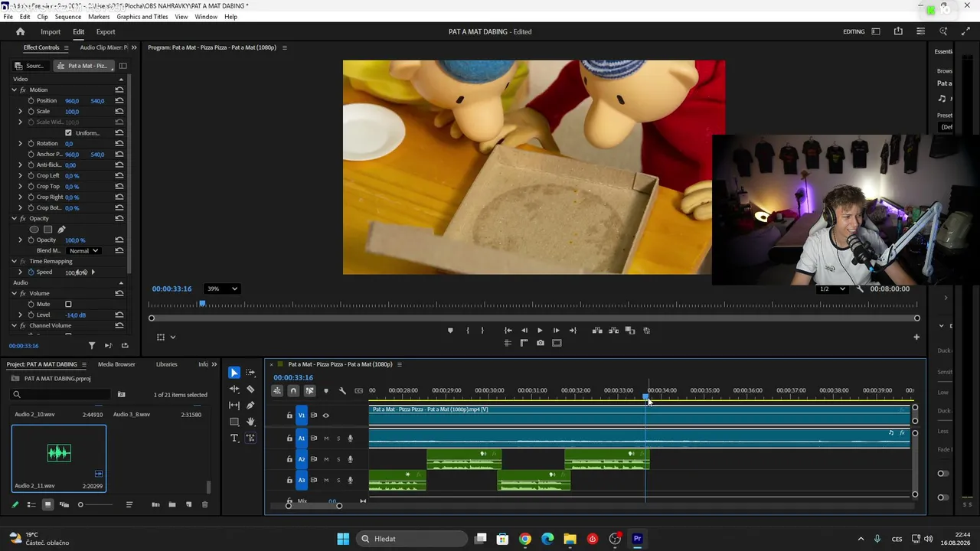Viewport: 980px width, 551px height.
Task: Select the Ripple Edit tool
Action: click(x=234, y=389)
